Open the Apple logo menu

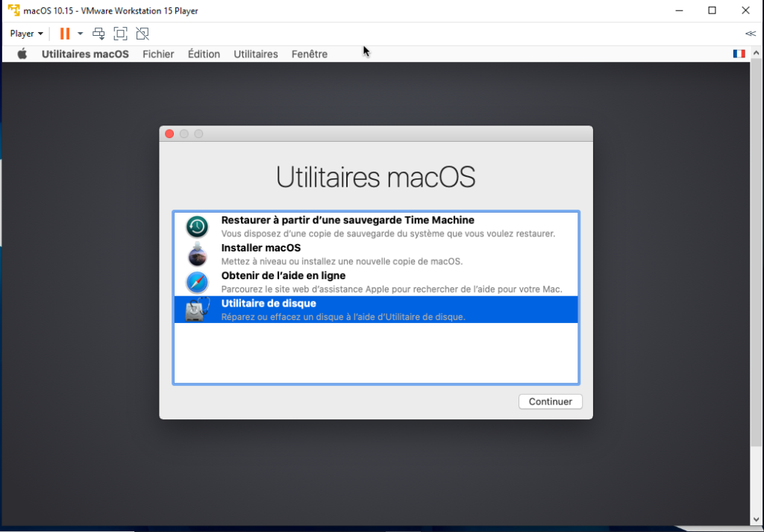click(22, 54)
